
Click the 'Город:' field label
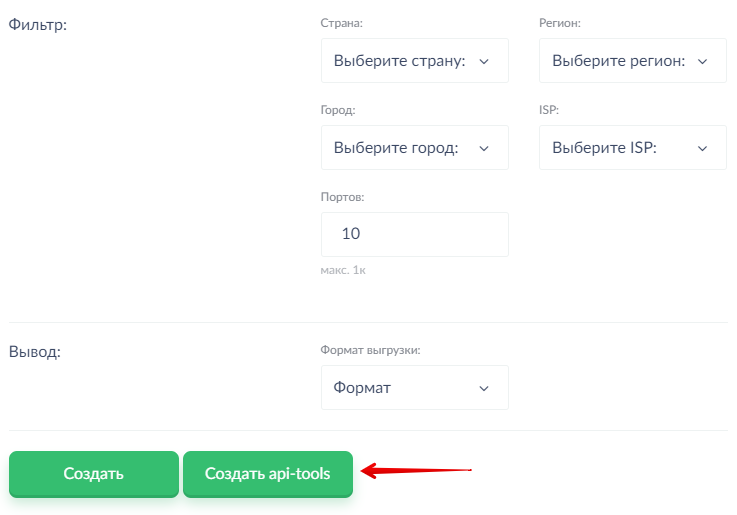(338, 110)
